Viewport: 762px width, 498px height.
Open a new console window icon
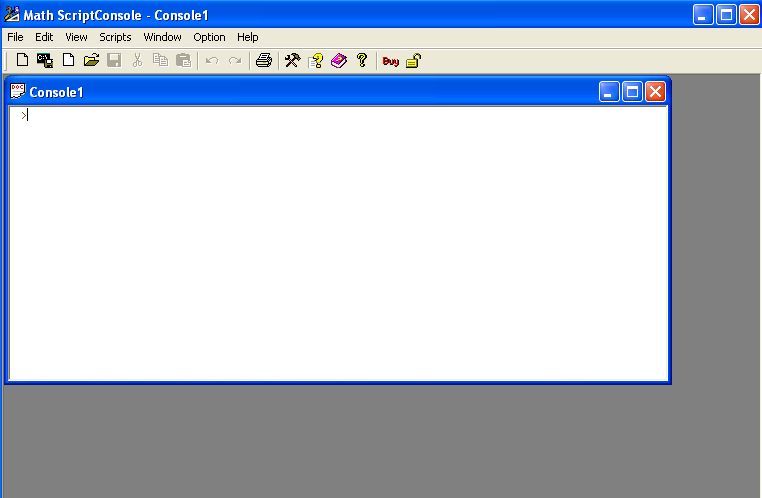[x=45, y=60]
